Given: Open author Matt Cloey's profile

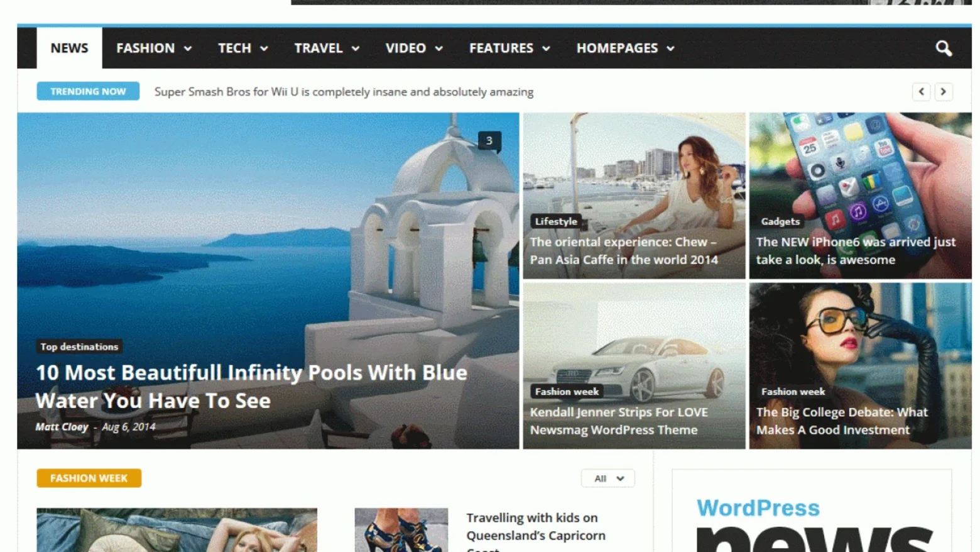Looking at the screenshot, I should pyautogui.click(x=62, y=427).
